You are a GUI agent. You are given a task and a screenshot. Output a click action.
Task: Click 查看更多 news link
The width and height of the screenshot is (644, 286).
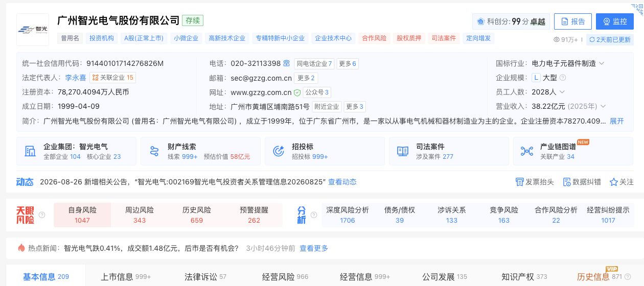point(314,248)
